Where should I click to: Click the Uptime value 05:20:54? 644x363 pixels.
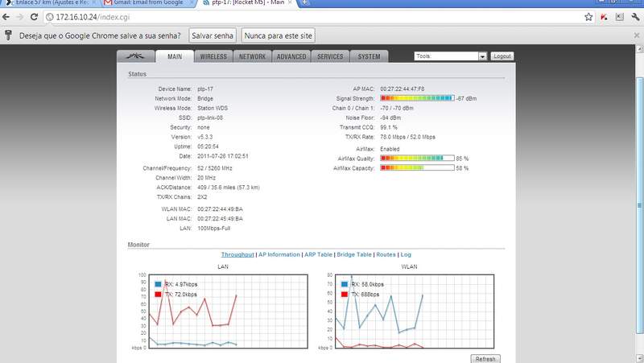point(208,146)
